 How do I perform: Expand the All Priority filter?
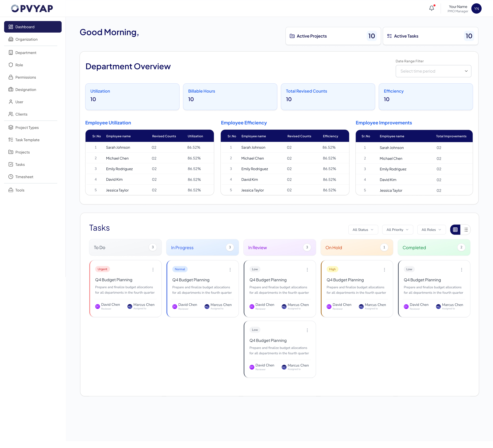coord(397,230)
